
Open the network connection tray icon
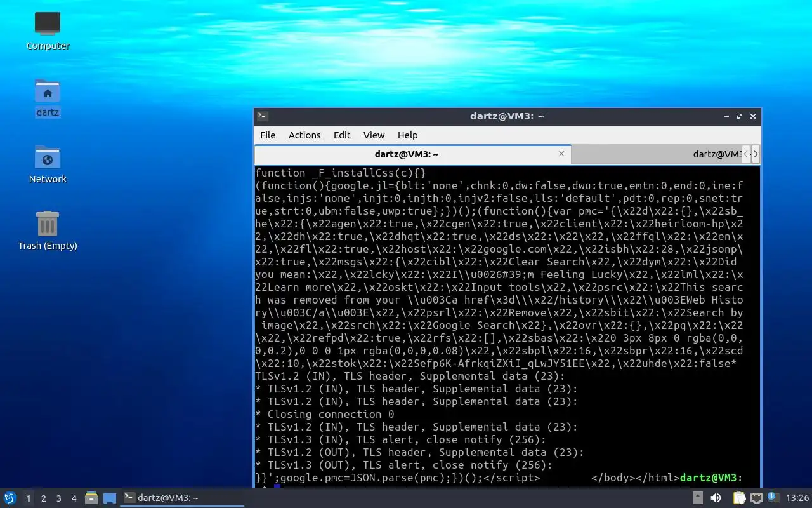pos(756,498)
